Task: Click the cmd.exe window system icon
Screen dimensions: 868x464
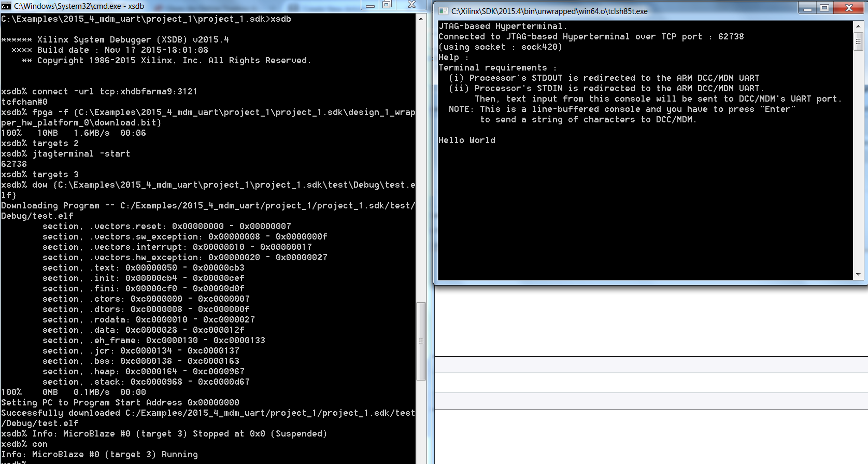Action: [6, 6]
